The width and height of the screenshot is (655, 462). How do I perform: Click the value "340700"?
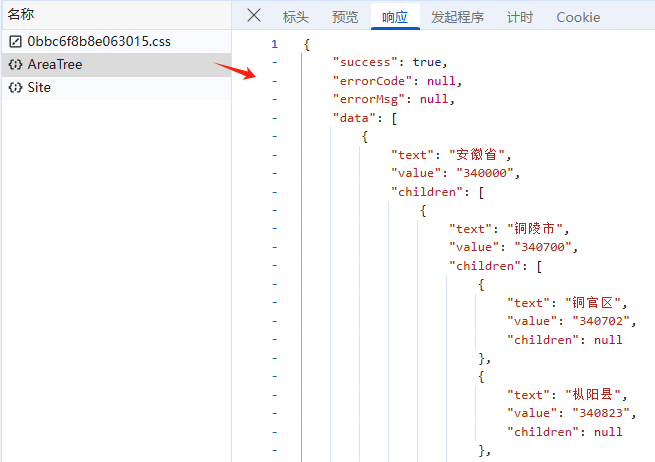[543, 247]
